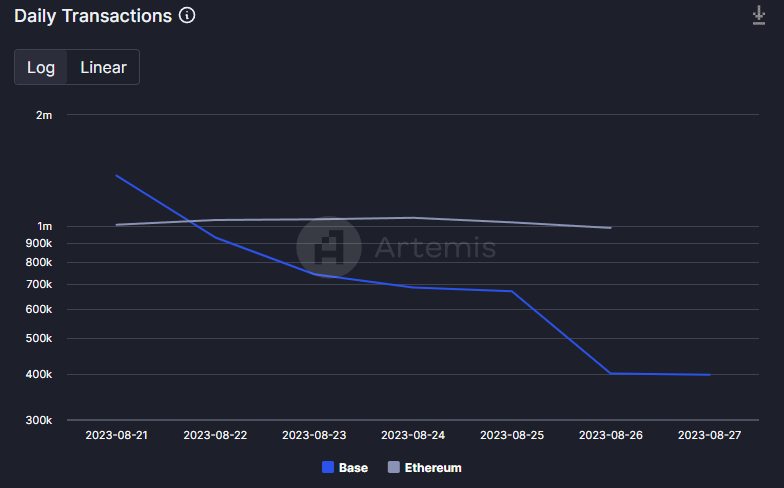This screenshot has width=784, height=488.
Task: Click the Base line point at 2023-08-26
Action: (x=610, y=373)
